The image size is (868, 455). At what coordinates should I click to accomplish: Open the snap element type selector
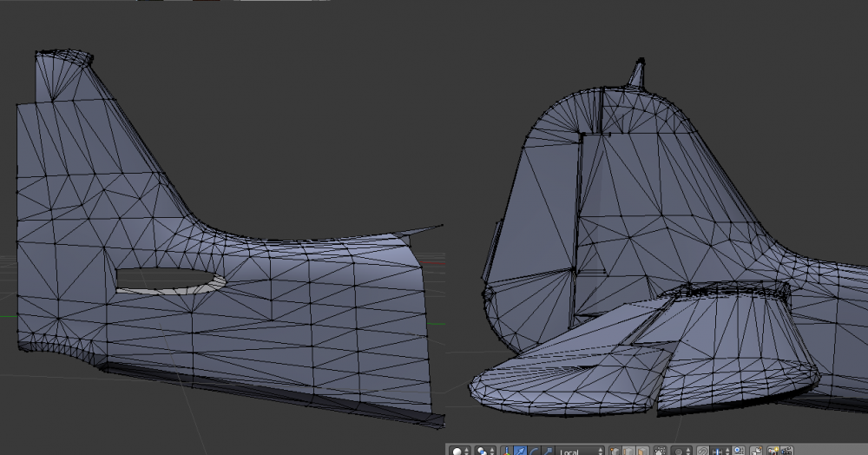[721, 451]
